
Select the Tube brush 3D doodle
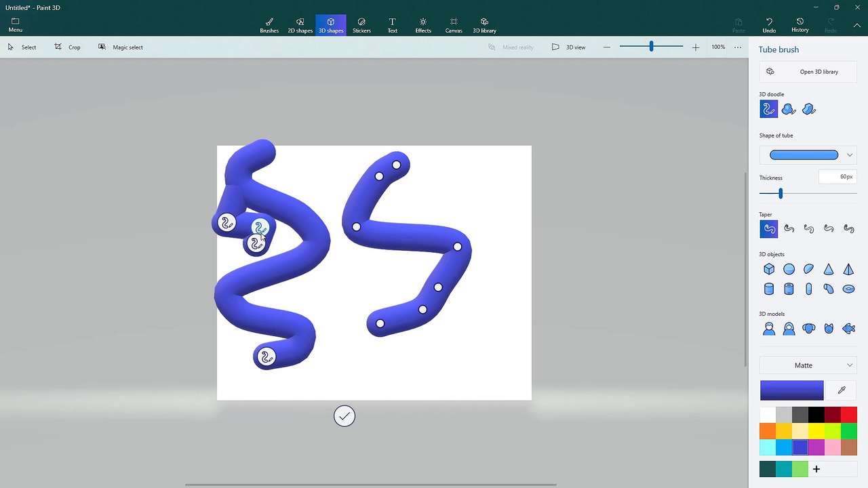point(769,109)
